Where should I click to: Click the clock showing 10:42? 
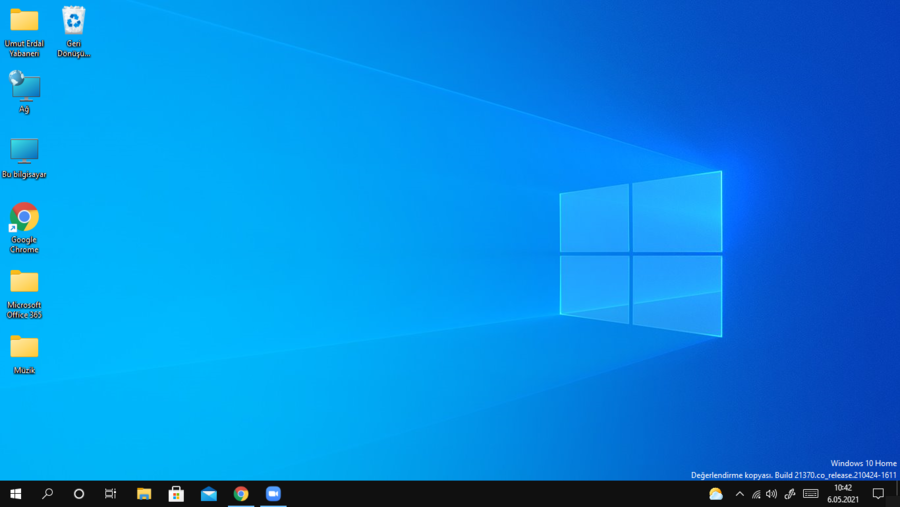(843, 494)
